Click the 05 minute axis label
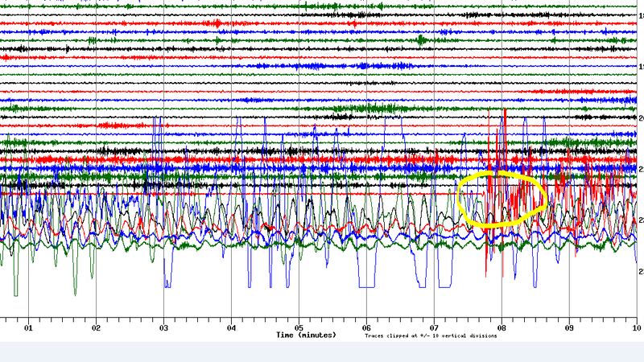The height and width of the screenshot is (362, 644). point(299,327)
